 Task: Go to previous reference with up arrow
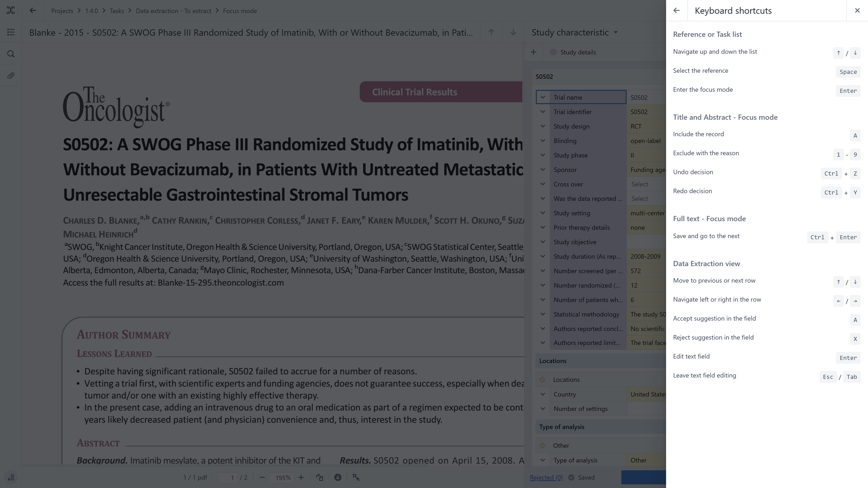pyautogui.click(x=491, y=32)
